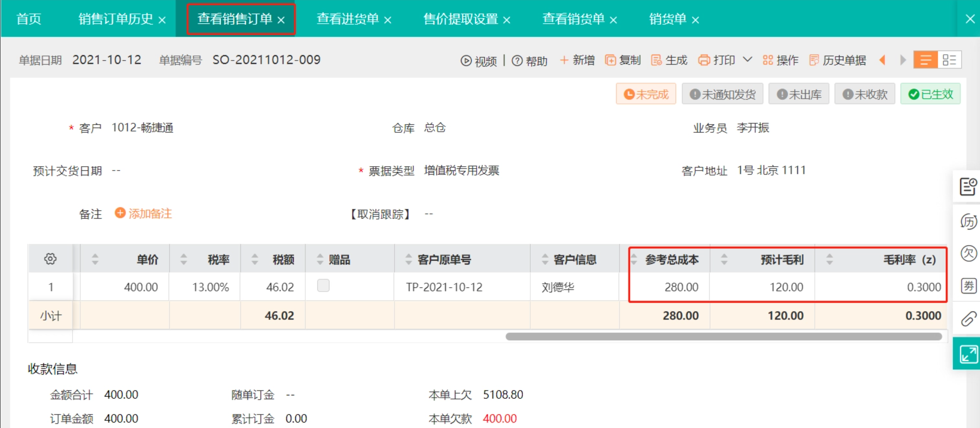Open the attachment paperclip icon in sidebar
The height and width of the screenshot is (428, 980).
(x=968, y=319)
